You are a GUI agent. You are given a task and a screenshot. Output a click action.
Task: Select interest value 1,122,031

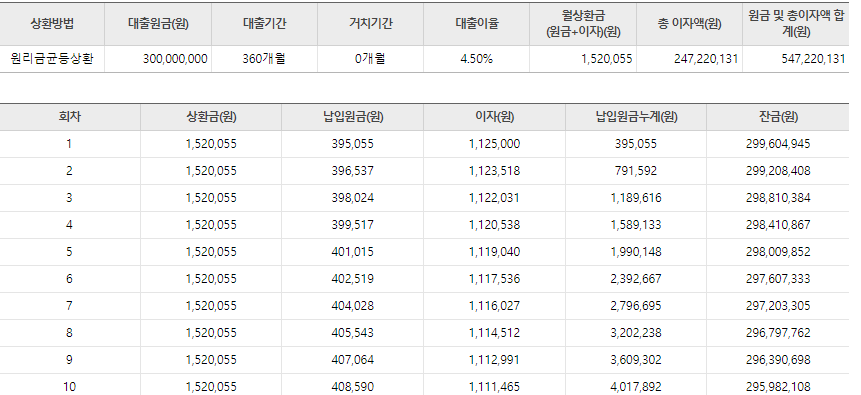pyautogui.click(x=494, y=198)
